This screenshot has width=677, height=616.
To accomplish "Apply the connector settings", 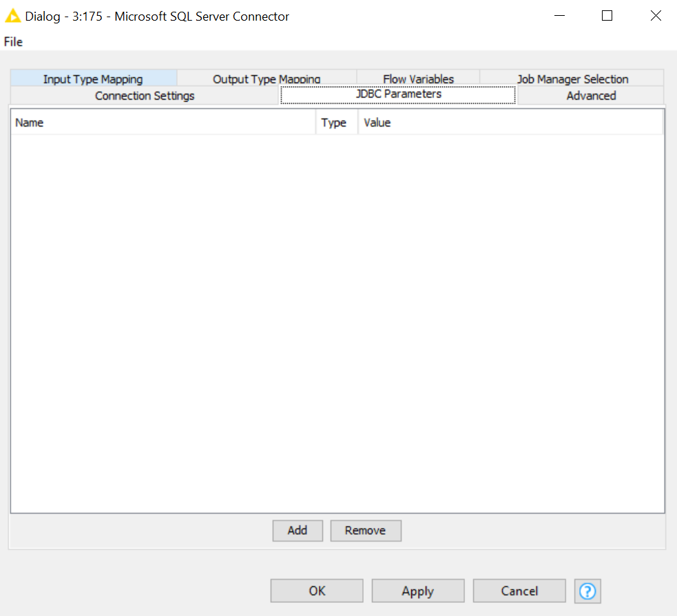I will tap(417, 591).
